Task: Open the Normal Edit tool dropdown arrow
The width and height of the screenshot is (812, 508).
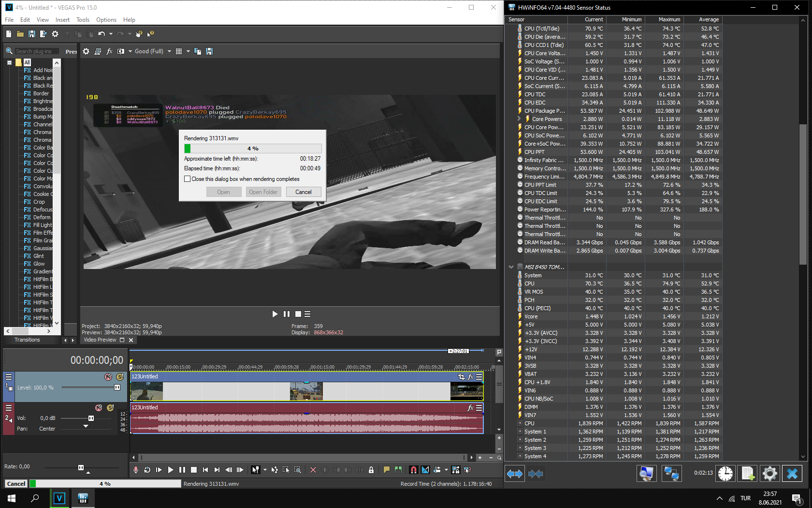Action: click(x=265, y=470)
